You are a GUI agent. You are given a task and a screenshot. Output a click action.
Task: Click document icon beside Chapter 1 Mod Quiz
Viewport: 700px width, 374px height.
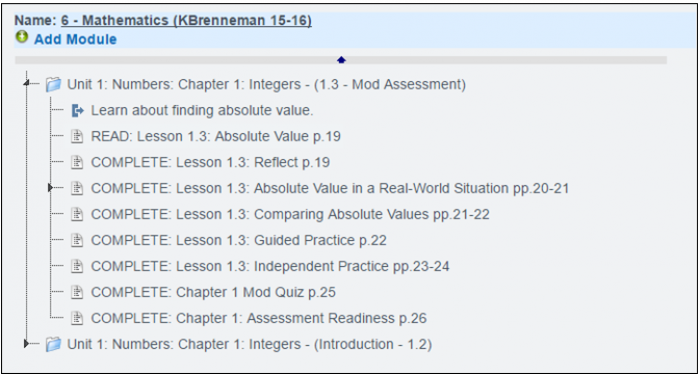pyautogui.click(x=78, y=293)
